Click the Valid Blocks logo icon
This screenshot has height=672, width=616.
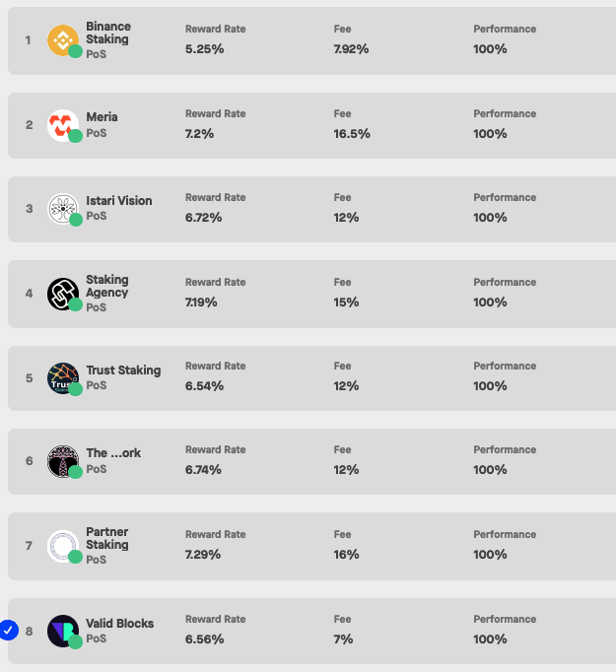[x=63, y=631]
